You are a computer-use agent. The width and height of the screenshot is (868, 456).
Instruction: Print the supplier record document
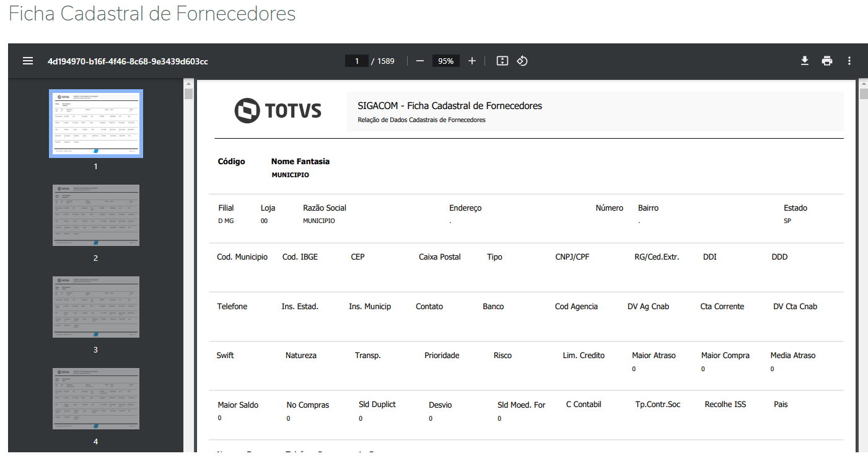pyautogui.click(x=827, y=61)
